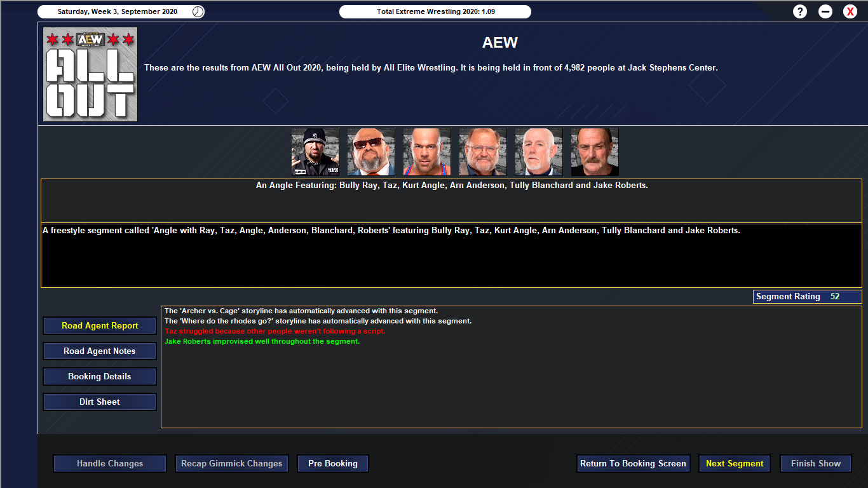Viewport: 868px width, 488px height.
Task: Show Booking Details
Action: [x=100, y=376]
